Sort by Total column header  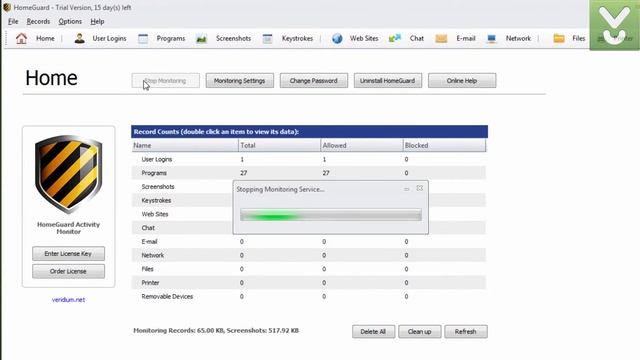coord(279,145)
